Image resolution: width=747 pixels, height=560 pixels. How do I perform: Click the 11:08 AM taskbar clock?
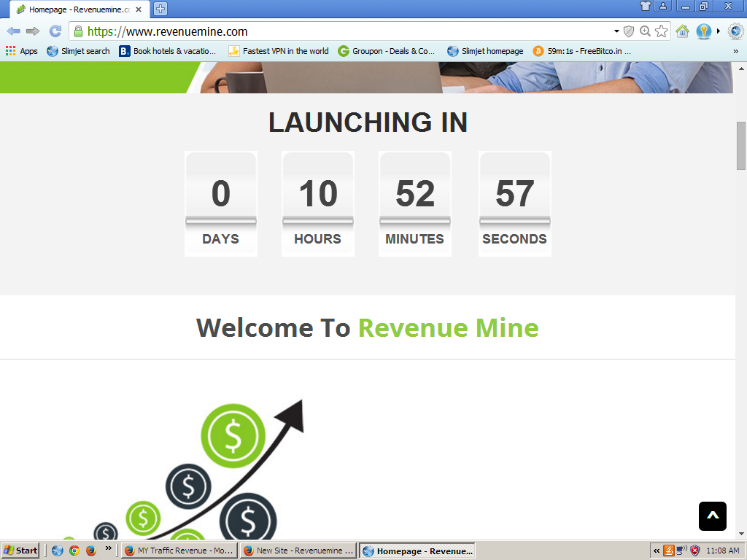723,551
